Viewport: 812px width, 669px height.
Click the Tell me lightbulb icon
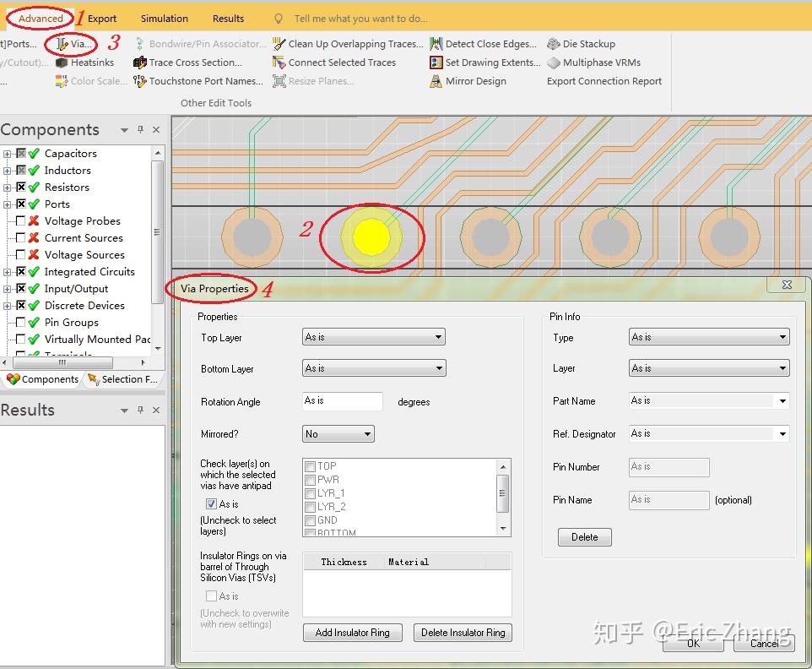pyautogui.click(x=279, y=19)
